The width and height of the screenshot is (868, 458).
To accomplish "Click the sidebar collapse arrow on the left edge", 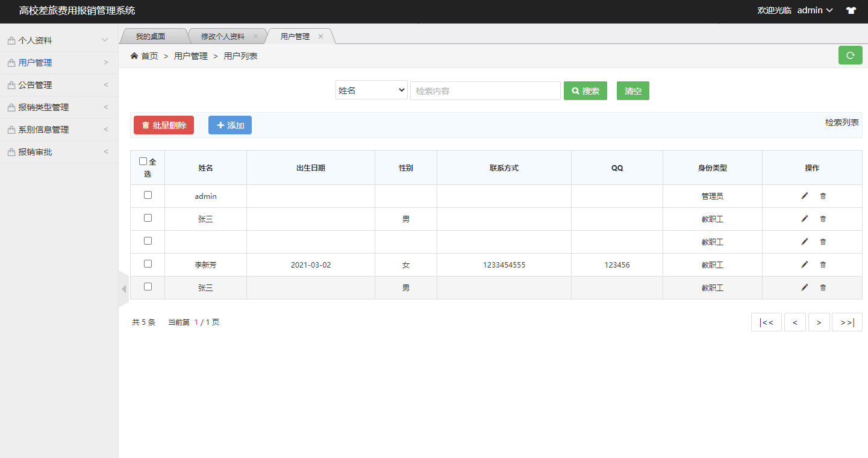I will (x=122, y=289).
